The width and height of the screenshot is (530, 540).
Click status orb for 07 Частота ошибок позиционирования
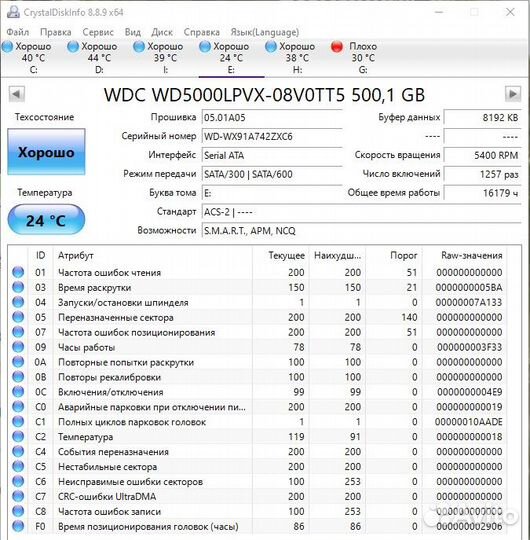click(x=18, y=332)
